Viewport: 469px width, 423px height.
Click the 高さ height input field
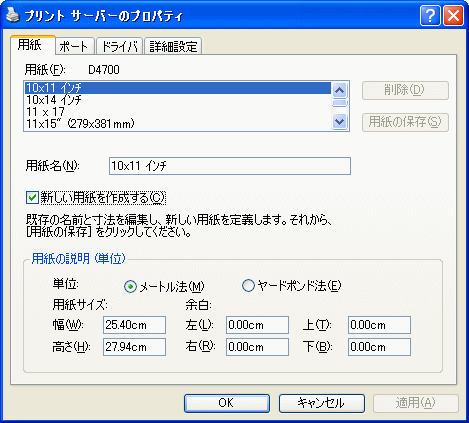coord(134,347)
